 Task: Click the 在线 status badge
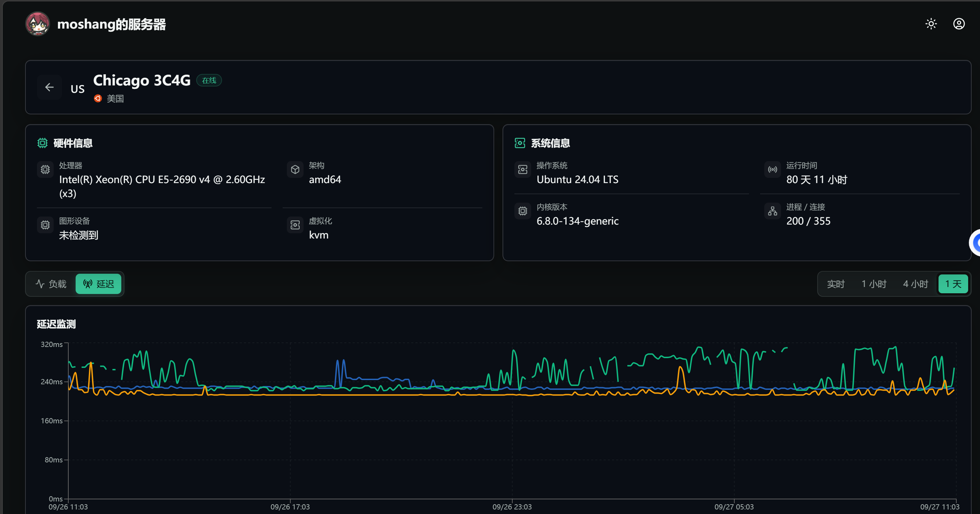(x=209, y=80)
